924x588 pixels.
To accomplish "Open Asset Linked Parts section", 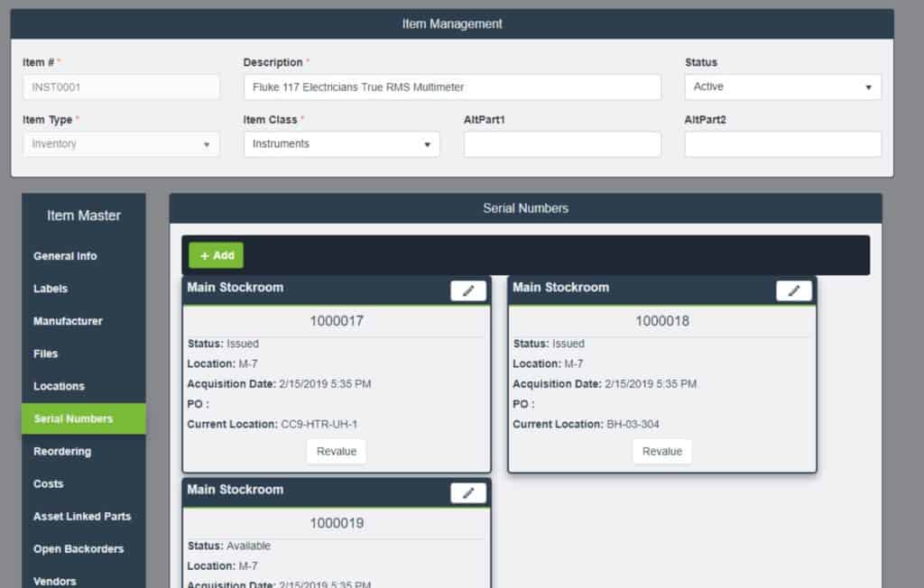I will click(83, 517).
